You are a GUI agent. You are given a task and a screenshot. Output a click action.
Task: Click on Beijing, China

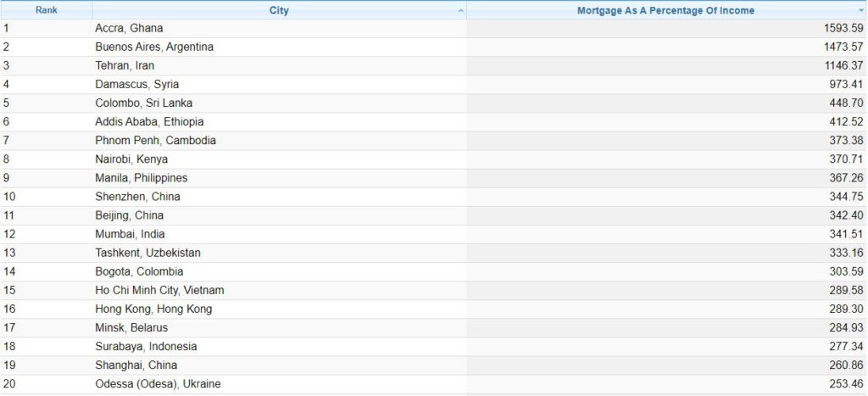click(129, 215)
